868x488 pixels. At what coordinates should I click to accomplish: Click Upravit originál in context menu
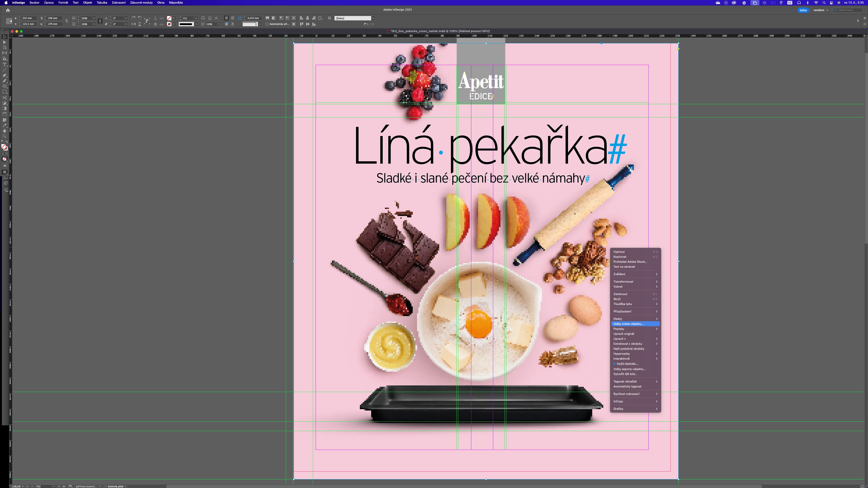[624, 334]
